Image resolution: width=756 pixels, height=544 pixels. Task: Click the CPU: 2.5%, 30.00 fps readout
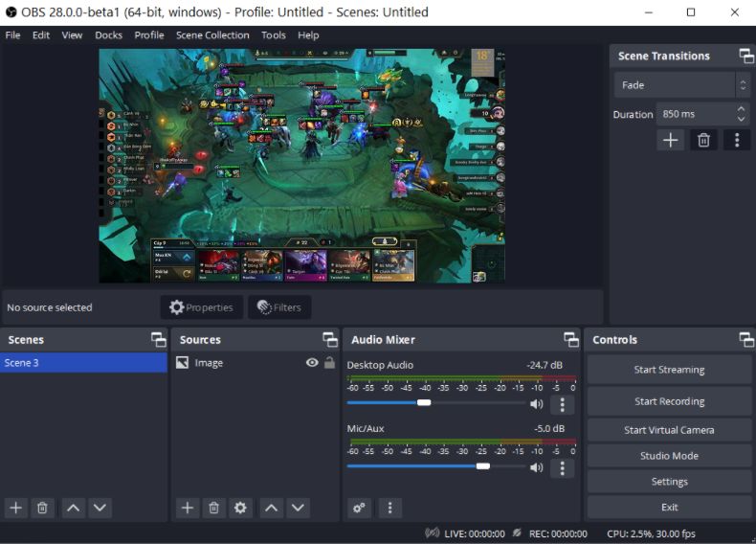tap(651, 533)
